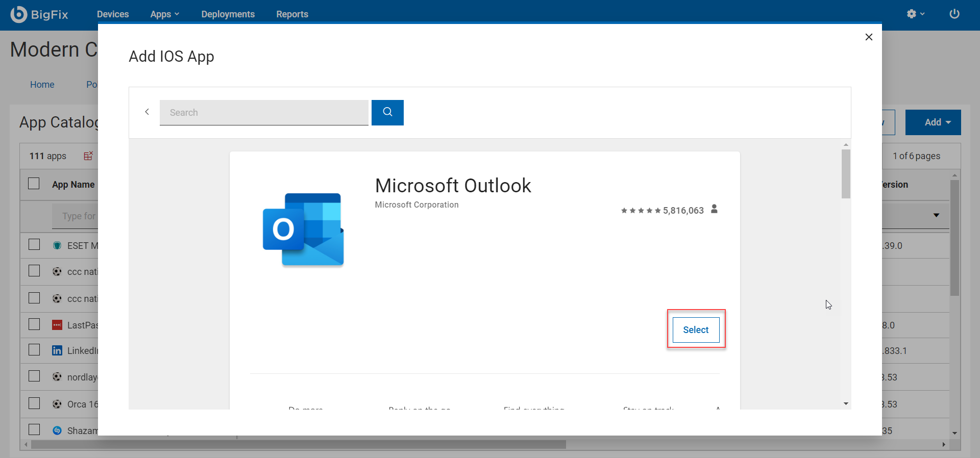Click the ESET shield icon in list
The image size is (980, 458).
57,245
